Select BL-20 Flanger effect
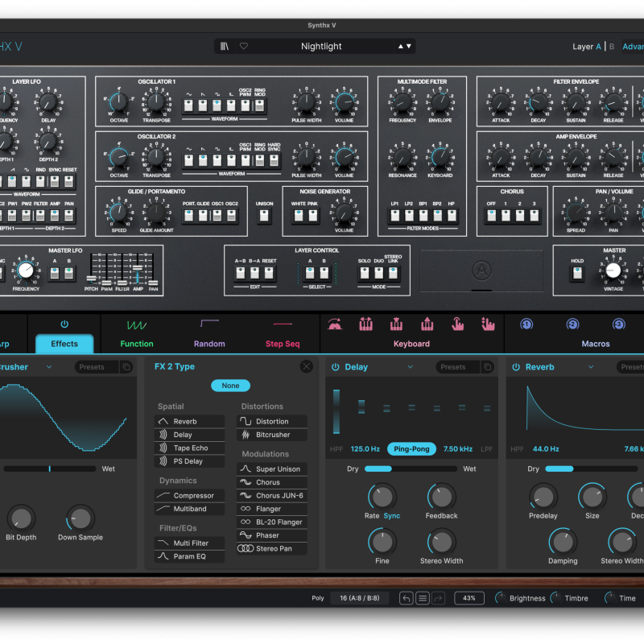The height and width of the screenshot is (644, 644). [272, 522]
